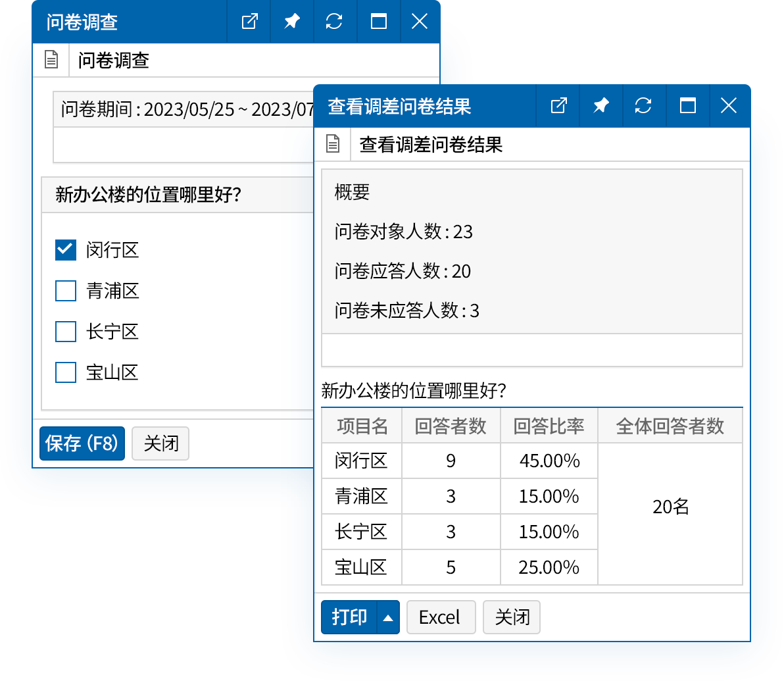Refresh the 问卷调查 window

click(335, 22)
